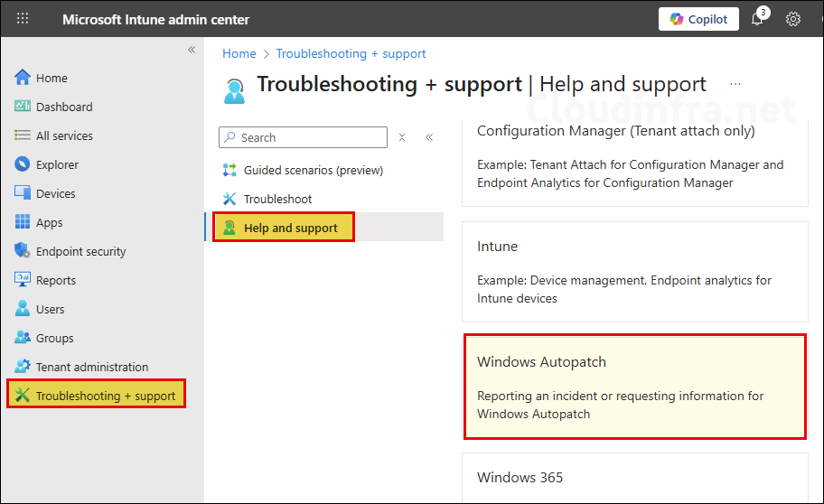Image resolution: width=824 pixels, height=504 pixels.
Task: Click the Home house icon in sidebar
Action: pos(22,78)
